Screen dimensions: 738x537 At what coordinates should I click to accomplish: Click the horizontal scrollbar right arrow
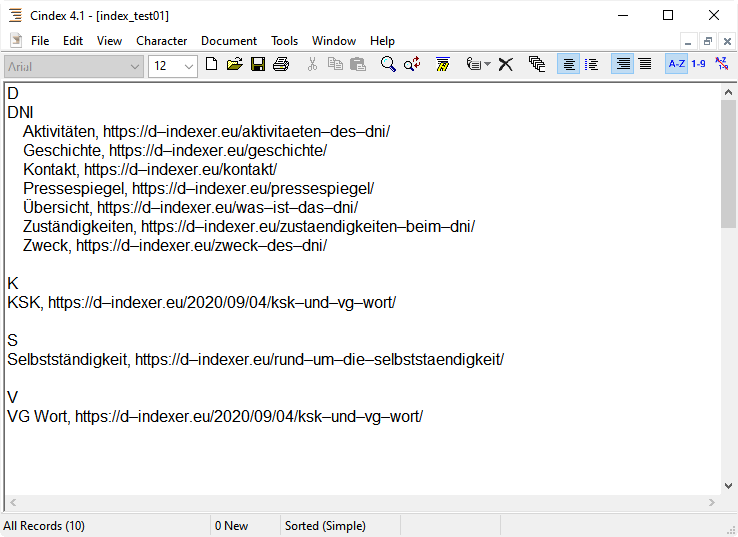713,503
